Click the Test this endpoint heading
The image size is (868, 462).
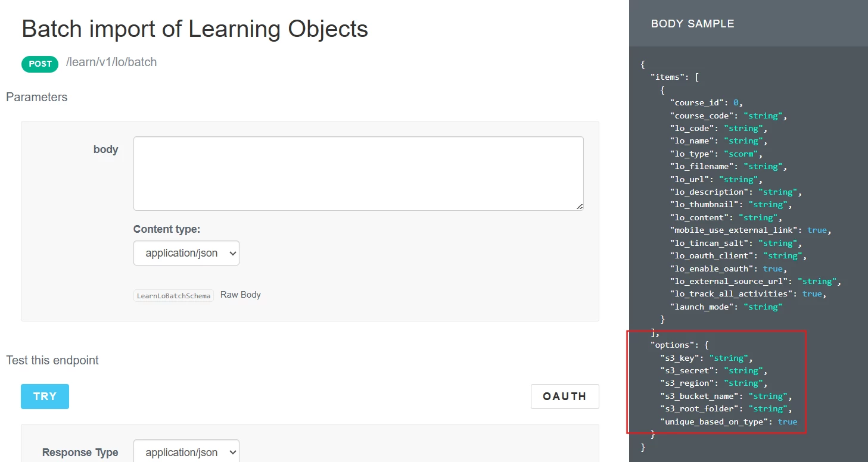click(x=52, y=360)
